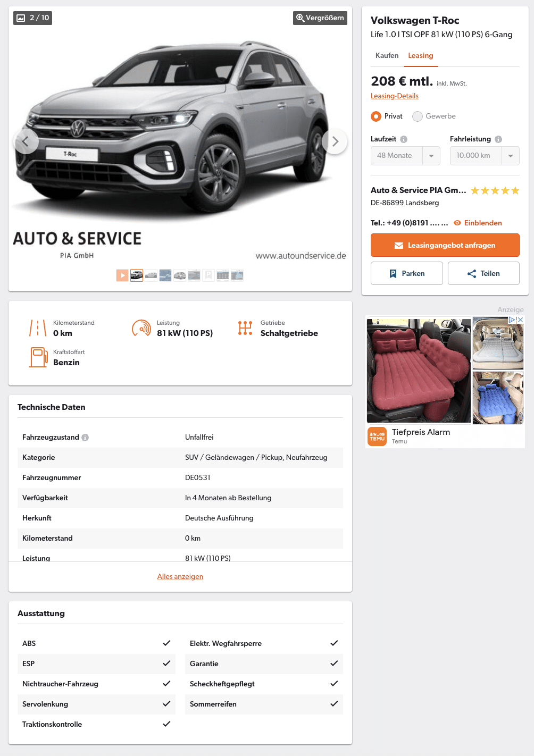Open the Laufzeit info icon

404,139
